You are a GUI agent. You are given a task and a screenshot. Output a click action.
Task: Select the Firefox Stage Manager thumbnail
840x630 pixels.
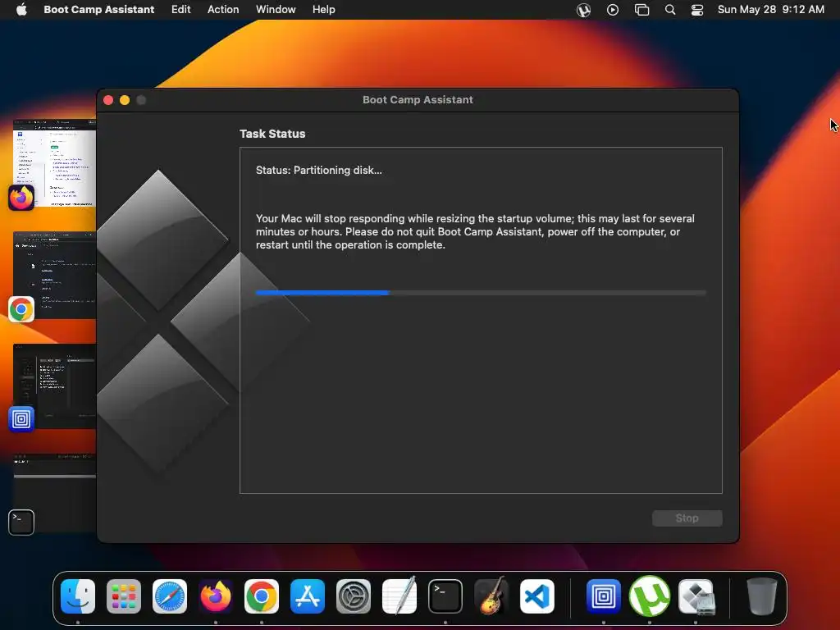(x=54, y=163)
